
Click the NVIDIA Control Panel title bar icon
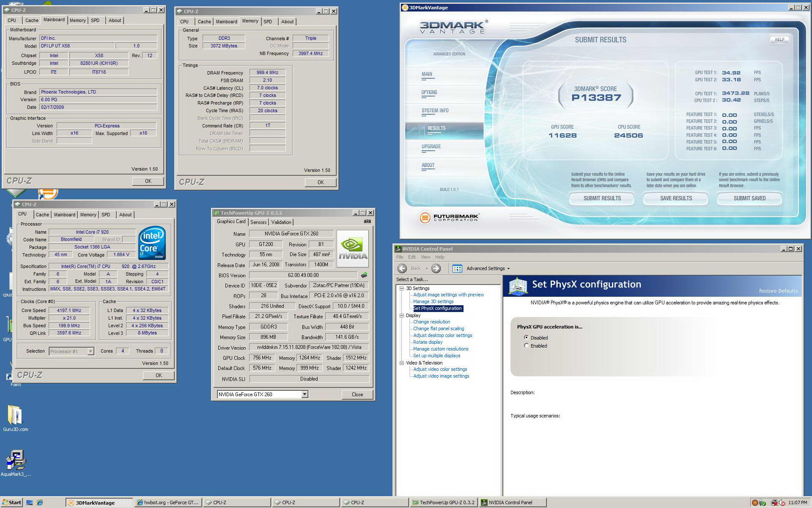point(398,249)
